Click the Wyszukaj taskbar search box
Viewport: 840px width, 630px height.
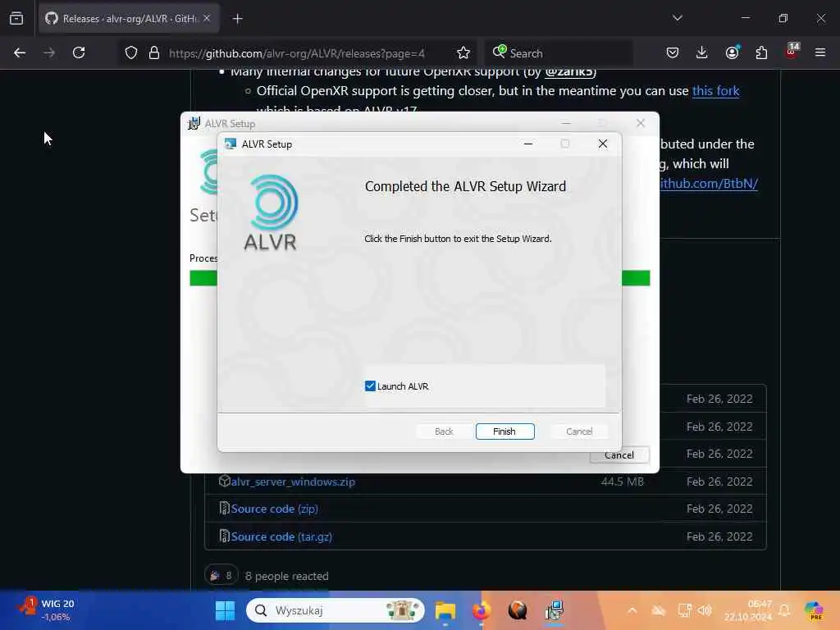point(336,610)
